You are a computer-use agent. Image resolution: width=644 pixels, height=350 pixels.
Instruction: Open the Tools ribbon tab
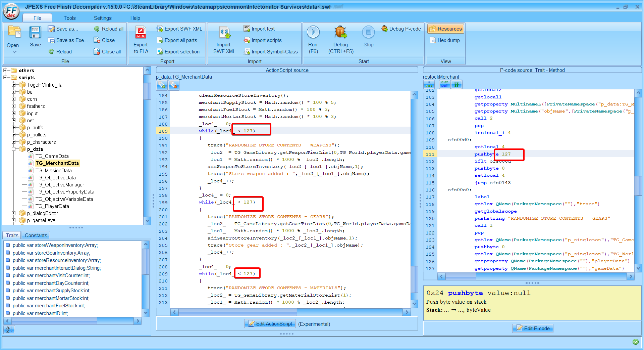pyautogui.click(x=70, y=18)
